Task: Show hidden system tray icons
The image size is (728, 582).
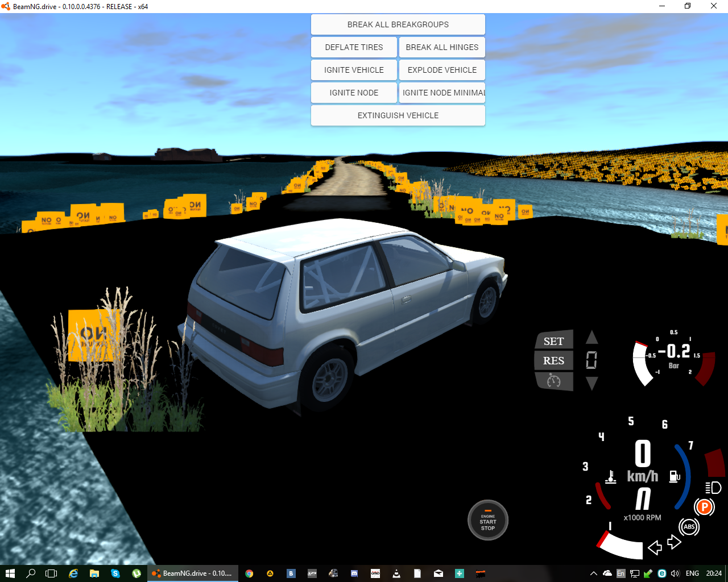Action: tap(594, 573)
